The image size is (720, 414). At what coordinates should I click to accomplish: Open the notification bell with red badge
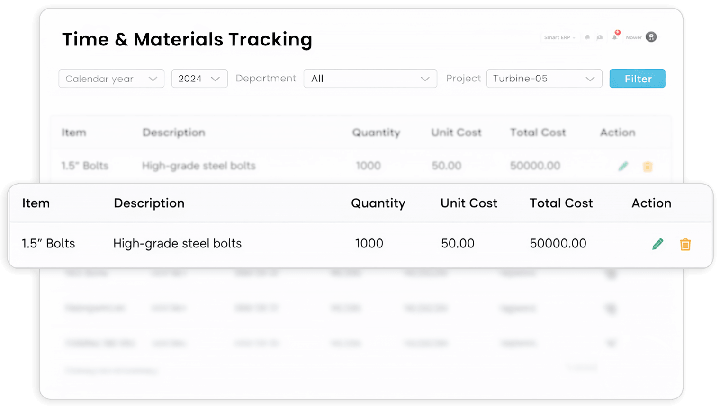point(615,36)
